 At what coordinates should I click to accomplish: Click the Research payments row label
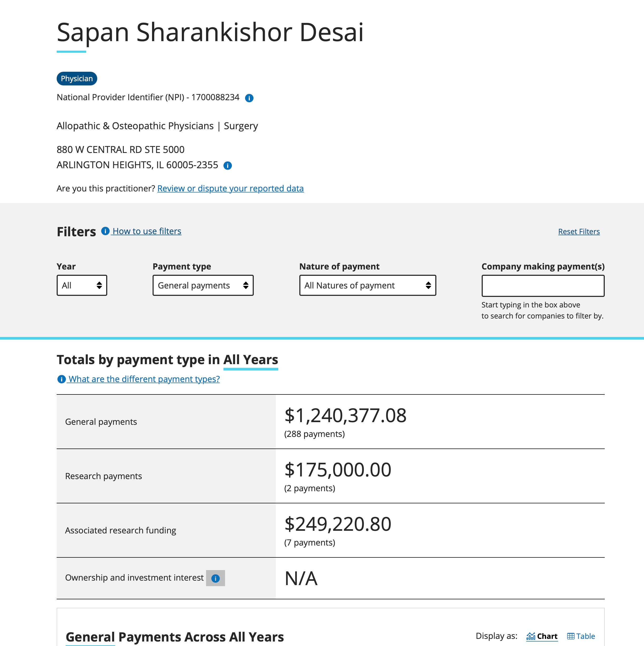(x=104, y=476)
